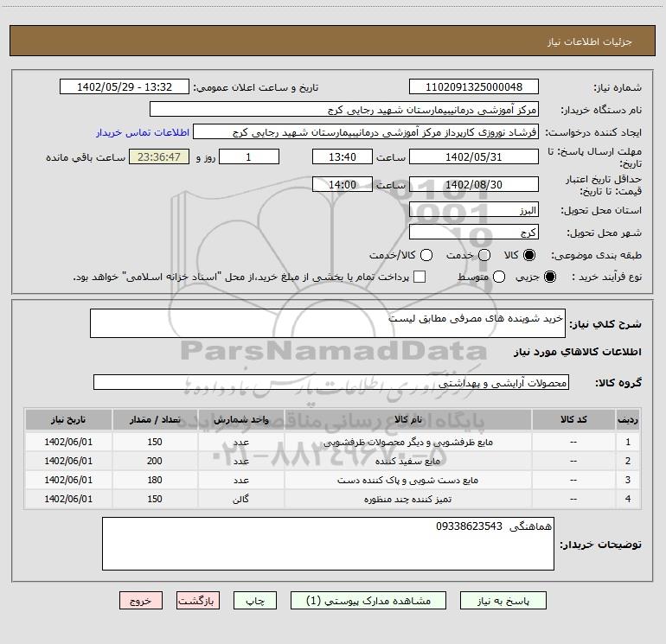Click the validity time field 14:00
Screen dimensions: 666x644
pyautogui.click(x=343, y=185)
